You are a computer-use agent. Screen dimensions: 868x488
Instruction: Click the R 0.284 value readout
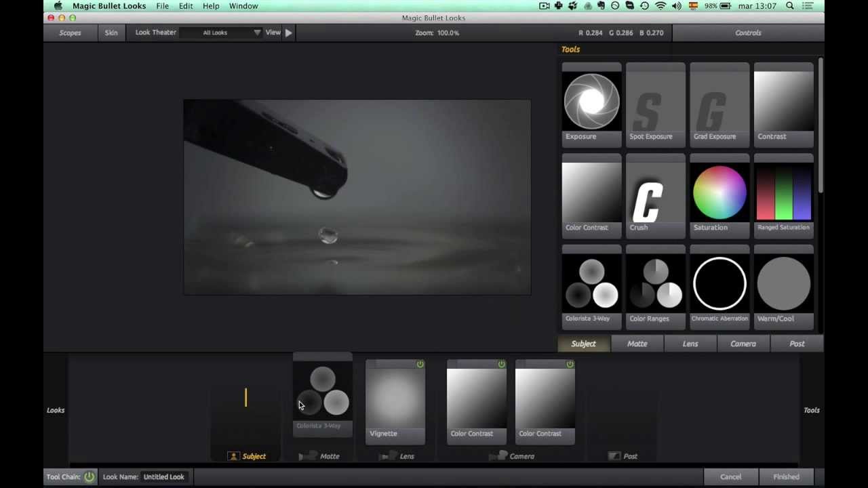point(591,33)
